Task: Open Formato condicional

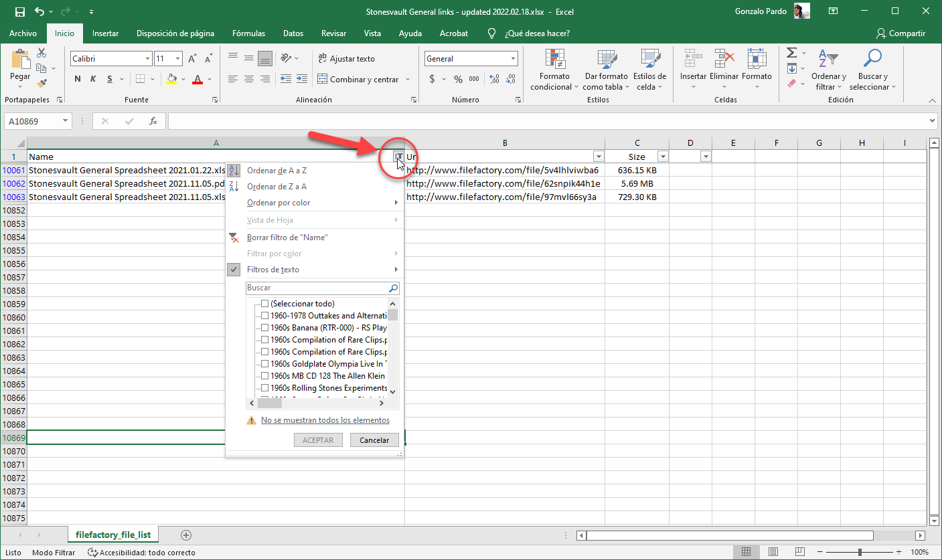Action: tap(555, 70)
